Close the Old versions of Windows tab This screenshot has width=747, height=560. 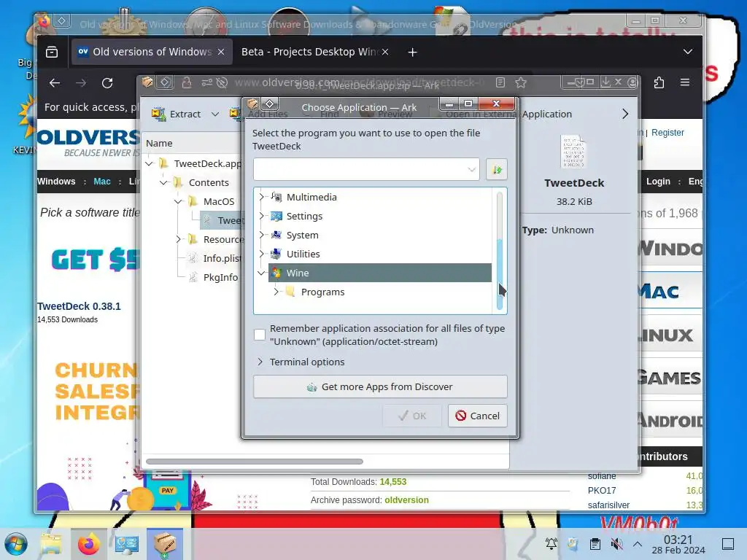click(221, 52)
